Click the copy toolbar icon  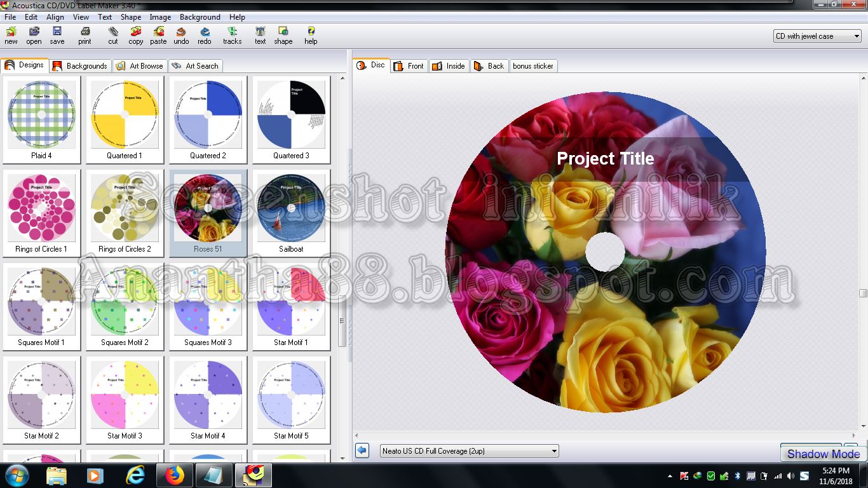click(135, 35)
